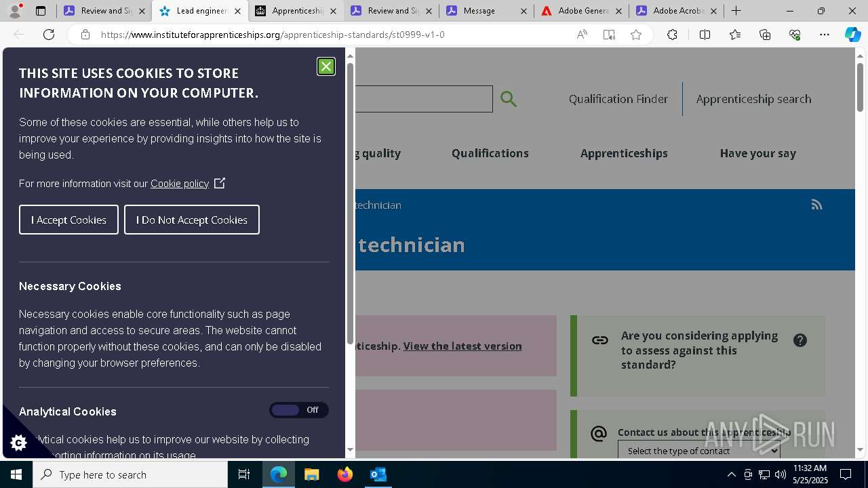The width and height of the screenshot is (868, 488).
Task: Open Collections panel
Action: tap(765, 35)
